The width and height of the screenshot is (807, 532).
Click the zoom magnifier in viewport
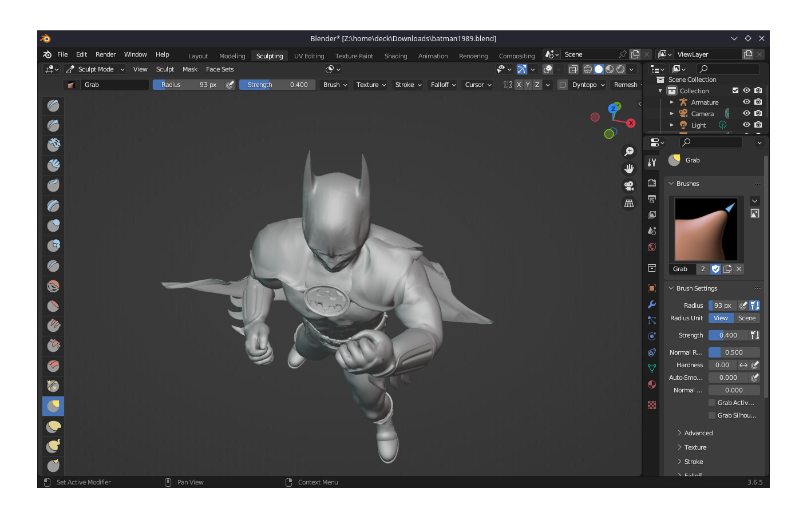629,152
